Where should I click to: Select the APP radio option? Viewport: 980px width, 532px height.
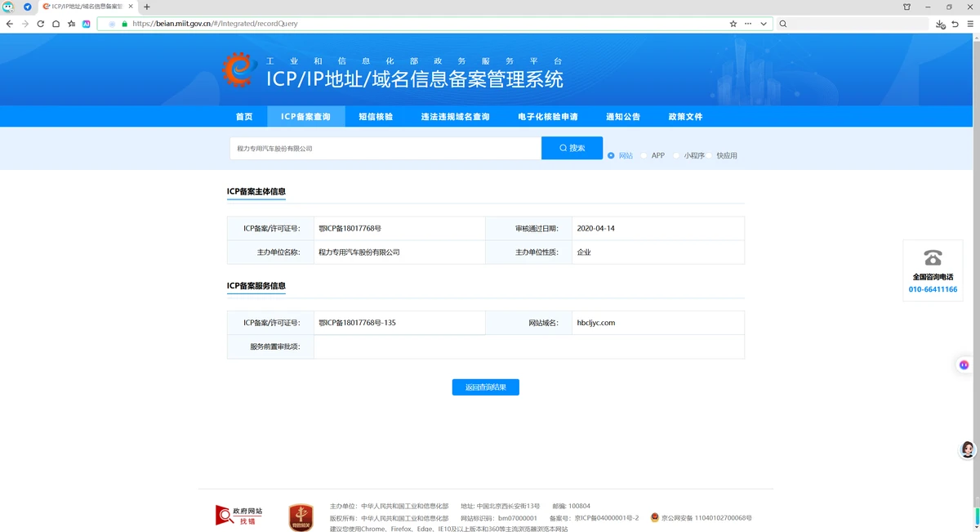point(644,155)
